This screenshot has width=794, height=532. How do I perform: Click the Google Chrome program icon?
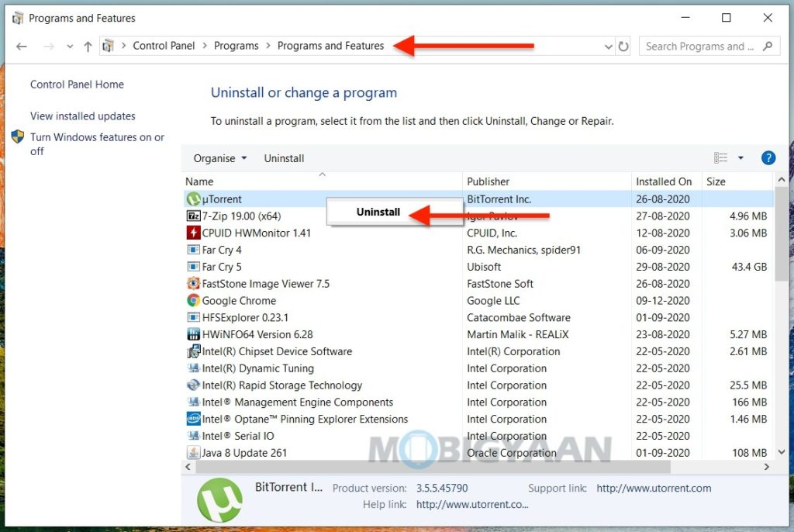[x=193, y=300]
